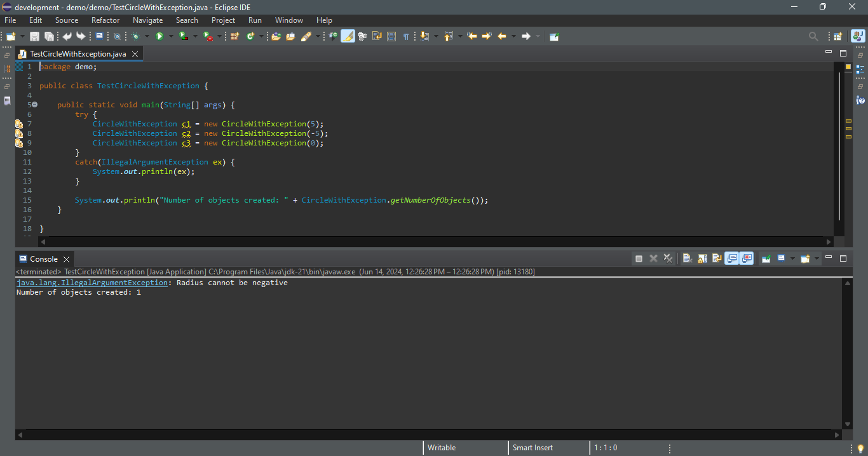Click the toolbar search magnifier icon
The width and height of the screenshot is (868, 456).
pos(813,36)
